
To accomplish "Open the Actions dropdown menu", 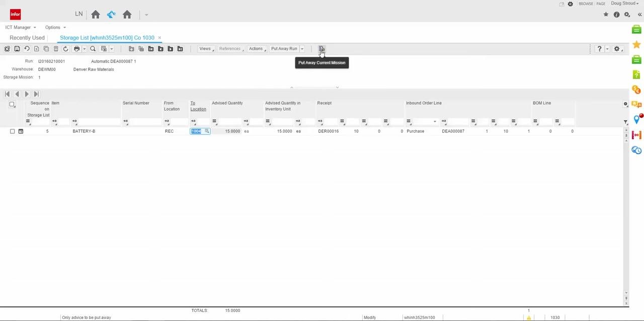I will coord(257,49).
